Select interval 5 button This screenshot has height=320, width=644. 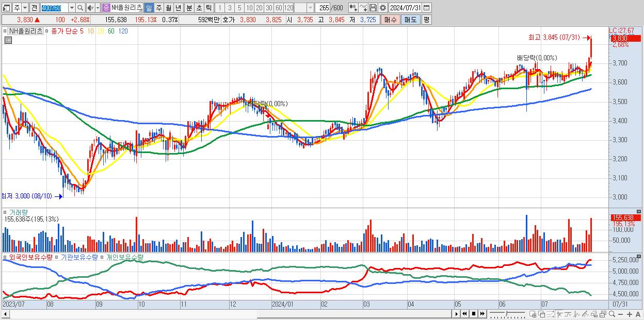(239, 8)
